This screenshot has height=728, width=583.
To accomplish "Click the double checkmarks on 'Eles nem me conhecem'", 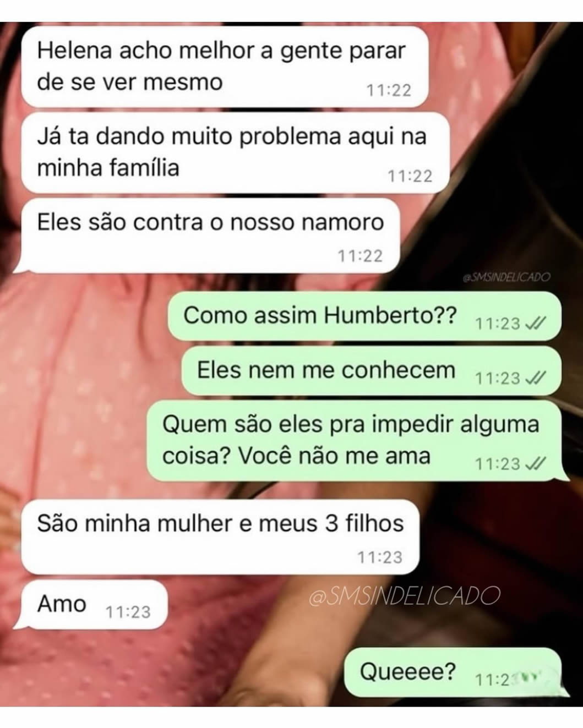I will pos(536,379).
